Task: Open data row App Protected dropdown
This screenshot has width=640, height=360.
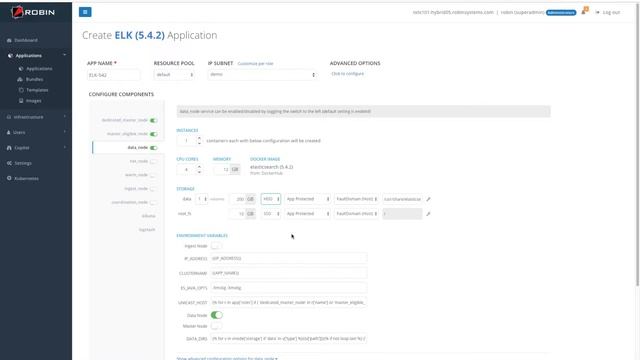Action: click(x=307, y=199)
